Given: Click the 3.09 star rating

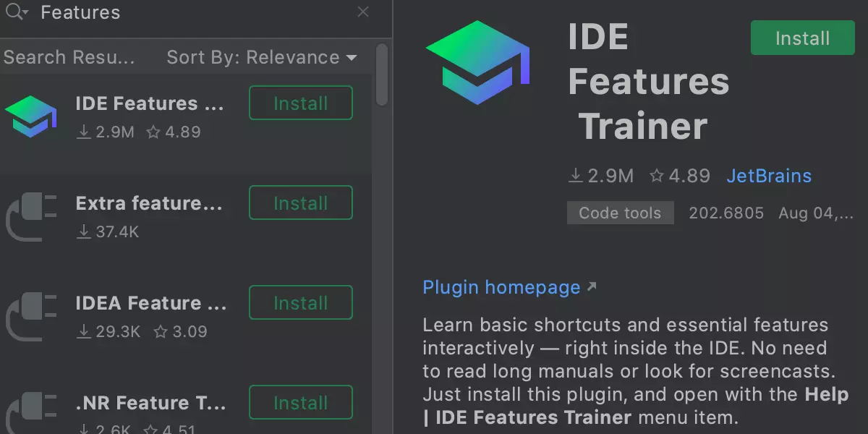Looking at the screenshot, I should 180,332.
